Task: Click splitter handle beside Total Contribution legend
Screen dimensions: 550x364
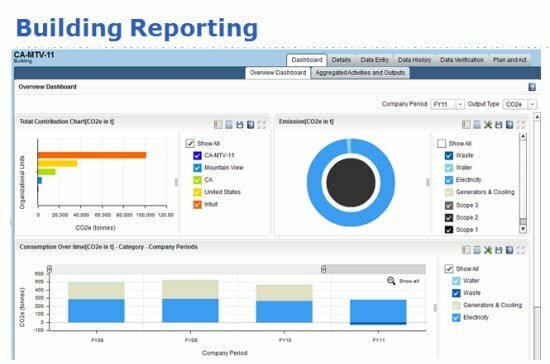Action: pos(176,182)
